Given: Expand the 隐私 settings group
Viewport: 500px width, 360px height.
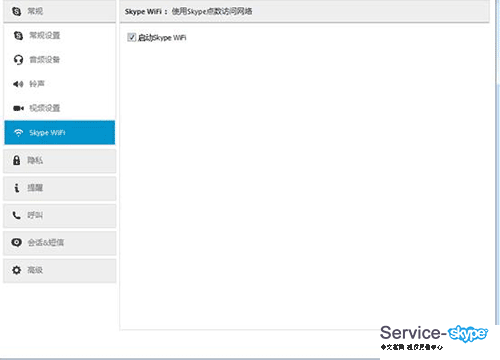Looking at the screenshot, I should (x=60, y=161).
